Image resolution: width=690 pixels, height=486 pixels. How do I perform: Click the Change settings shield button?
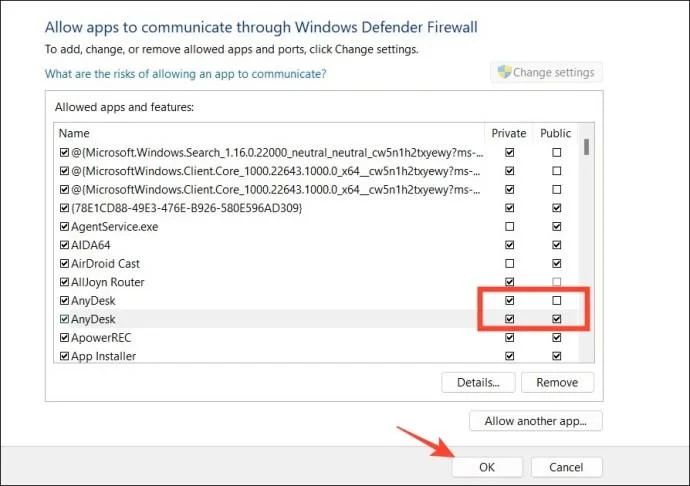click(546, 72)
